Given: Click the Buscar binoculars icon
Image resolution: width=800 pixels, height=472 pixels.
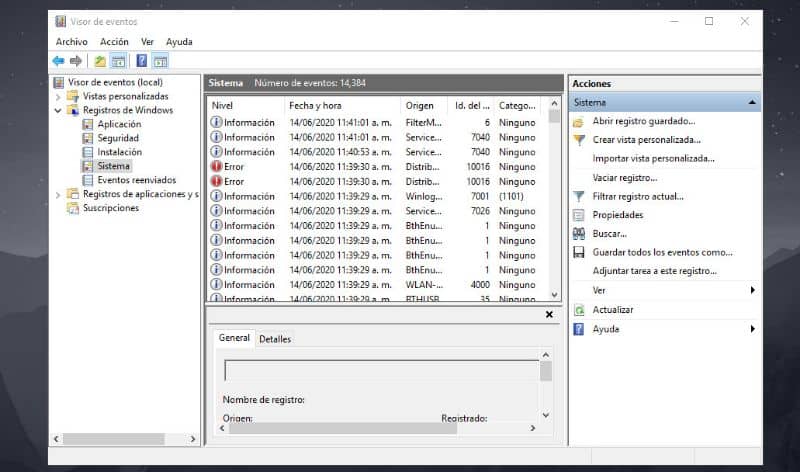Looking at the screenshot, I should click(x=579, y=234).
